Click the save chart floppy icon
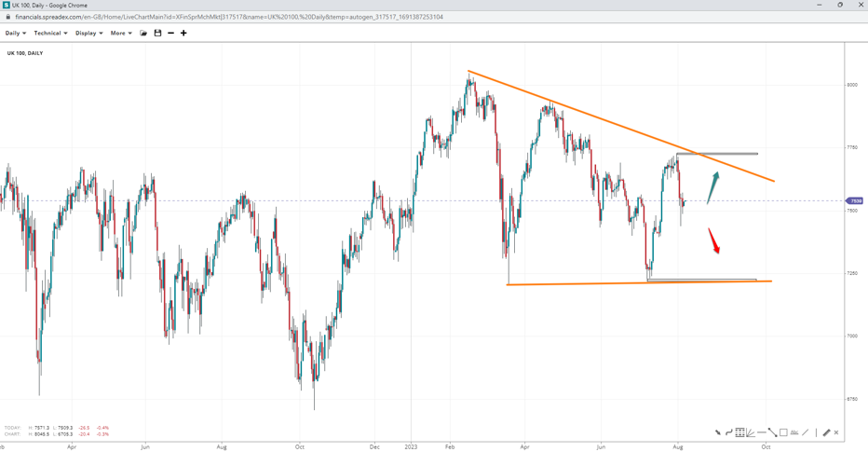Viewport: 868px width, 452px height. tap(157, 34)
